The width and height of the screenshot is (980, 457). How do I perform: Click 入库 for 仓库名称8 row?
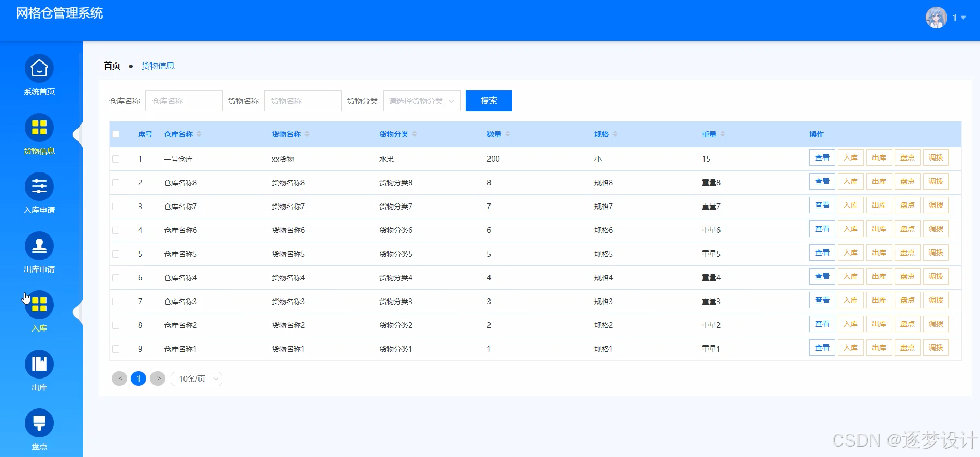pos(851,181)
